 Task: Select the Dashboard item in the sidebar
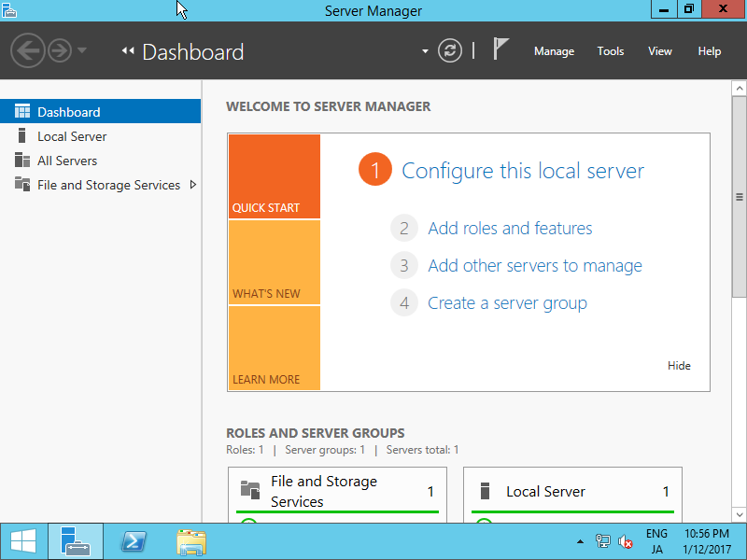[x=68, y=110]
